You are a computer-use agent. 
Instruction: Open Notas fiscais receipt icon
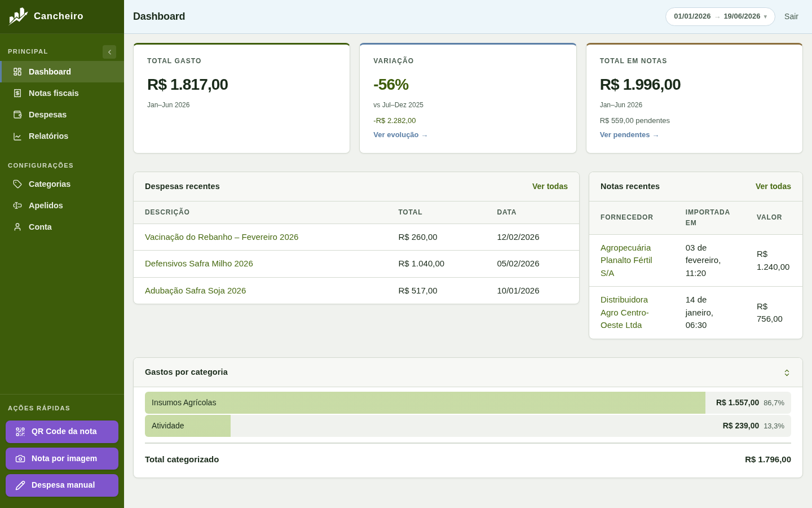coord(17,93)
